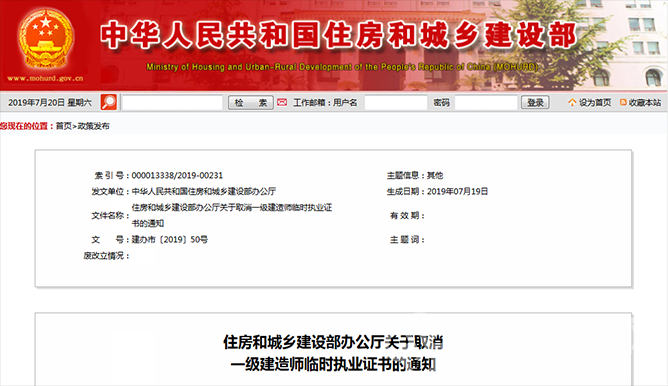
Task: Open 政策发布 breadcrumb link
Action: click(x=93, y=126)
